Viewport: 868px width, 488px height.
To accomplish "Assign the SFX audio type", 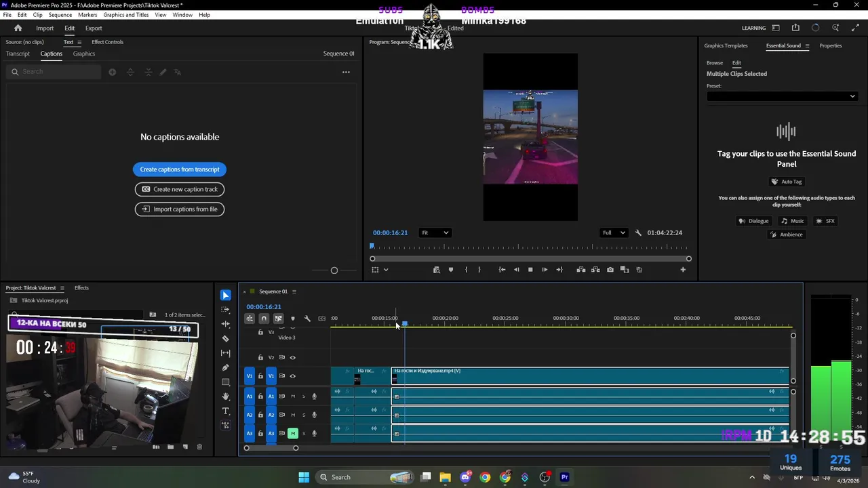I will [825, 221].
